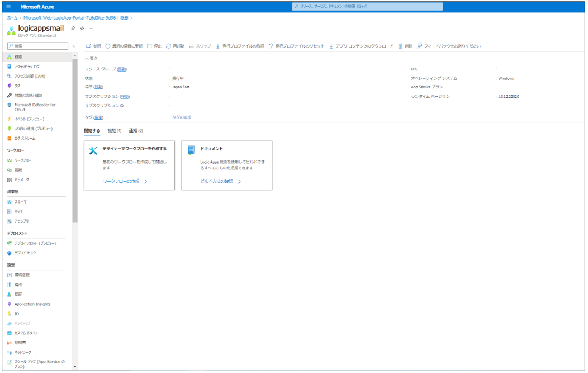Viewport: 588px width, 373px height.
Task: Click the スケール アップ (App Service のプラン) icon
Action: point(10,362)
